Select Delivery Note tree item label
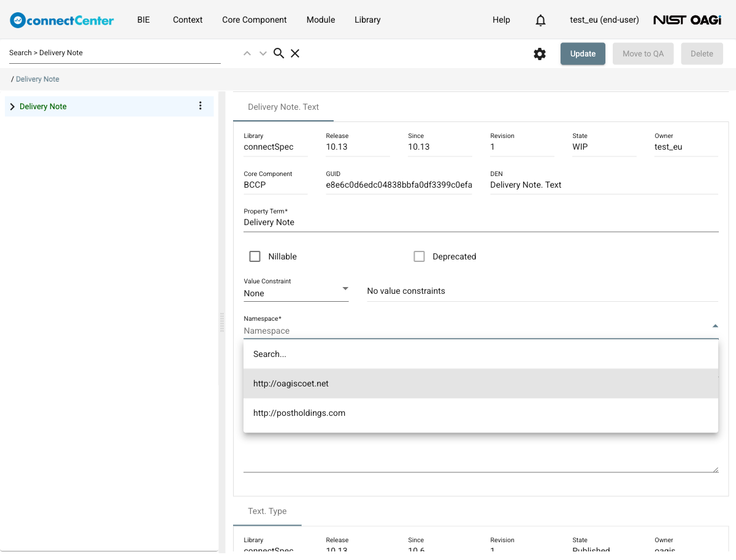Viewport: 736px width, 560px height. [x=43, y=107]
